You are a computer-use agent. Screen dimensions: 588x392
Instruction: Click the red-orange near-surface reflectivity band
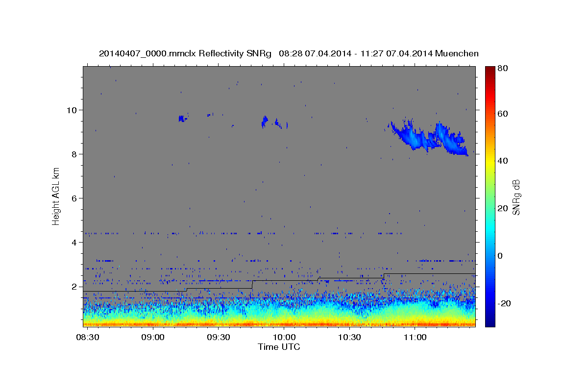pyautogui.click(x=279, y=323)
